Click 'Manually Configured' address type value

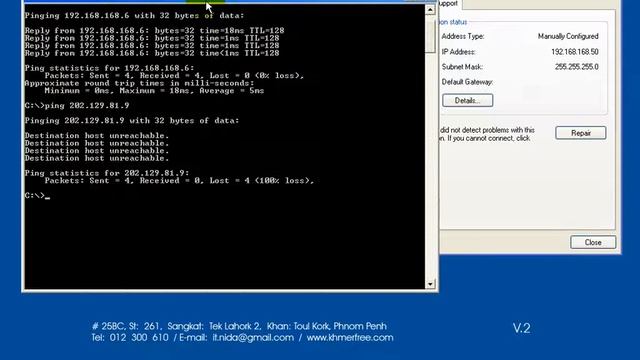(x=568, y=36)
